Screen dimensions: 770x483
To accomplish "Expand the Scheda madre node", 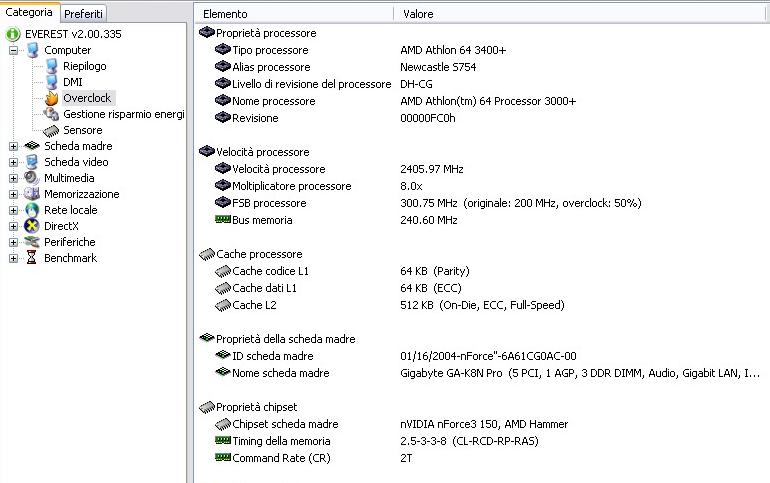I will pos(13,146).
